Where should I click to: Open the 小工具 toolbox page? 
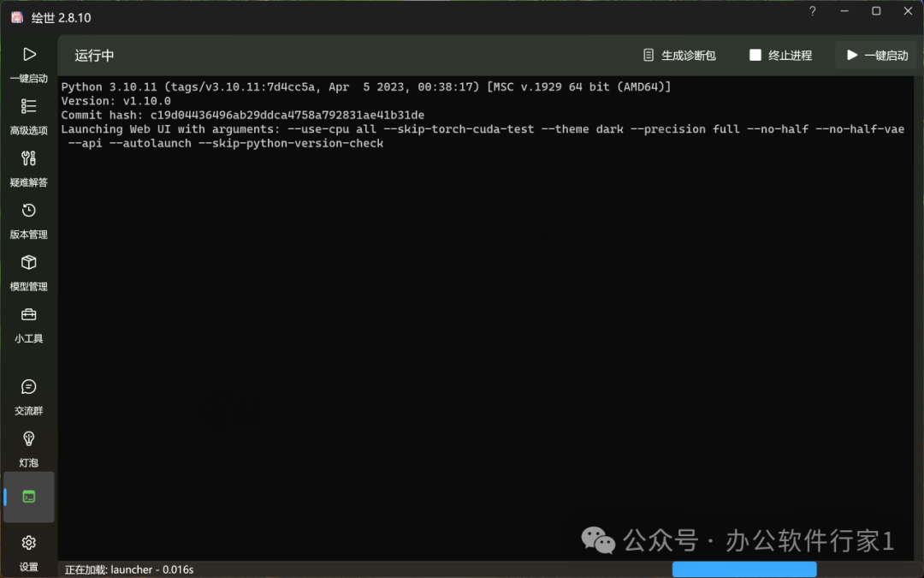point(29,325)
